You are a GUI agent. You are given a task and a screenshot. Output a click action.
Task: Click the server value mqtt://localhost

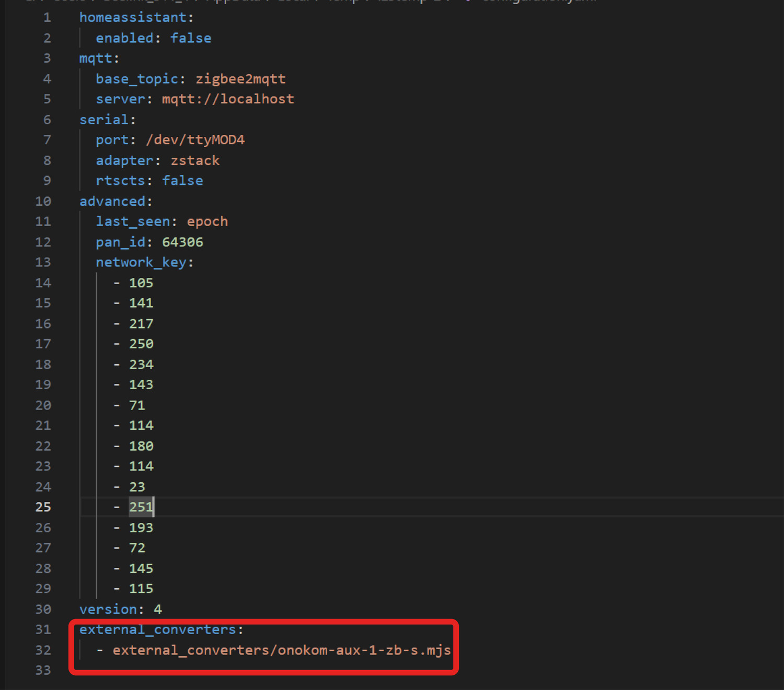tap(228, 99)
